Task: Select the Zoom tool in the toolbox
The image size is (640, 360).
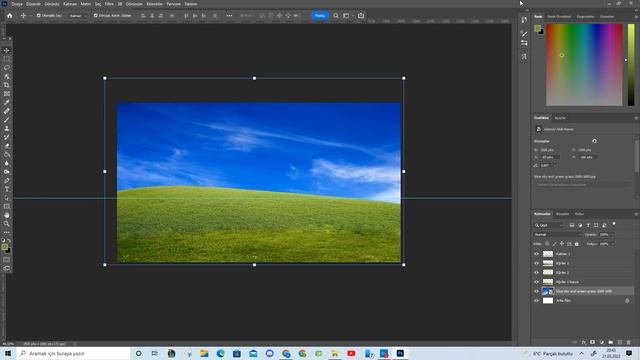Action: [7, 224]
